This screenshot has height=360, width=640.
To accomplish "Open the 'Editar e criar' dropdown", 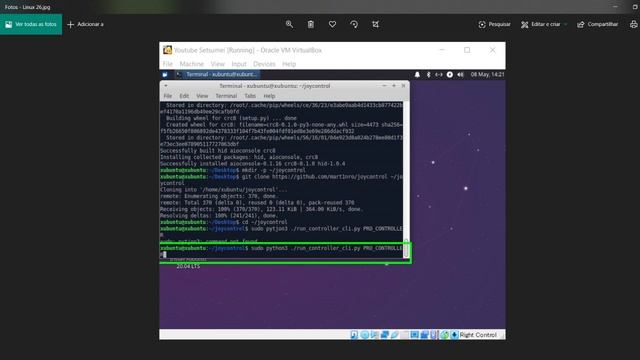I will [544, 24].
